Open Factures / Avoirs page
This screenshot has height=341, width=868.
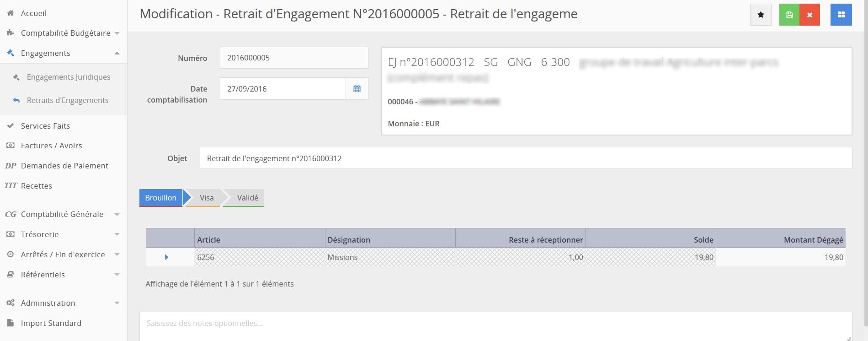pos(51,146)
